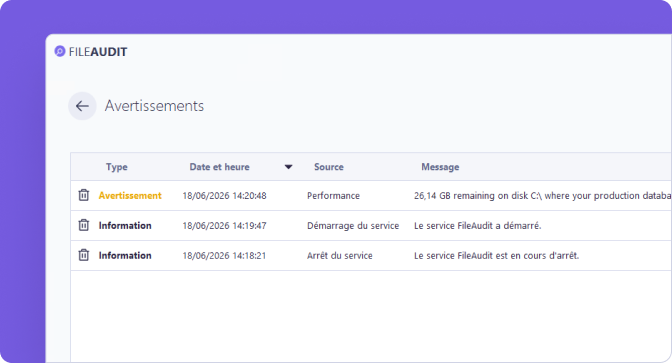This screenshot has width=672, height=363.
Task: Go back using the arrow button
Action: click(x=82, y=106)
